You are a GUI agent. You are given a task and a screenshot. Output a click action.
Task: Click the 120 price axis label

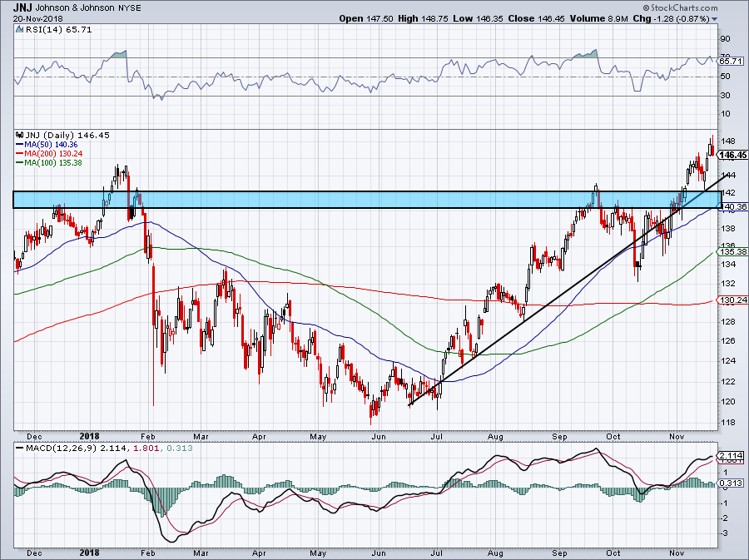click(x=728, y=402)
